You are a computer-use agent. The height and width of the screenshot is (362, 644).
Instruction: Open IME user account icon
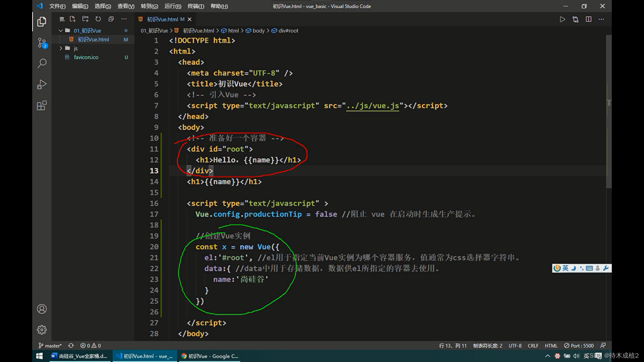click(x=597, y=268)
